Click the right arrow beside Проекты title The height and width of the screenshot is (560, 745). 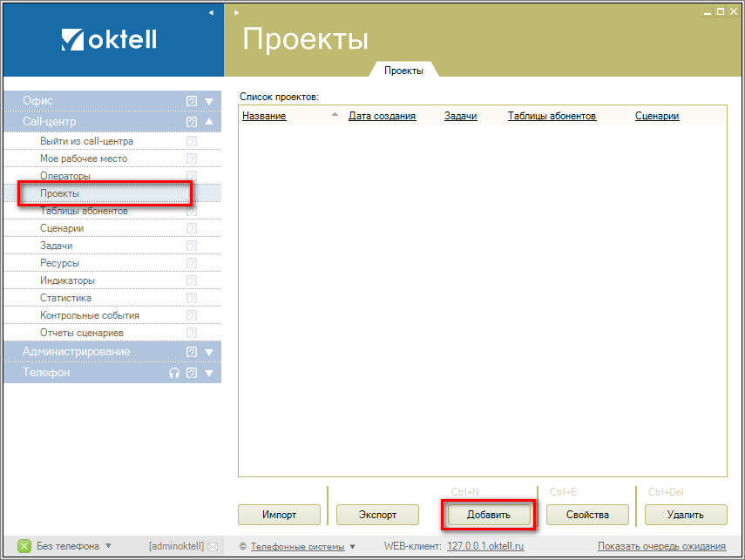click(x=237, y=13)
